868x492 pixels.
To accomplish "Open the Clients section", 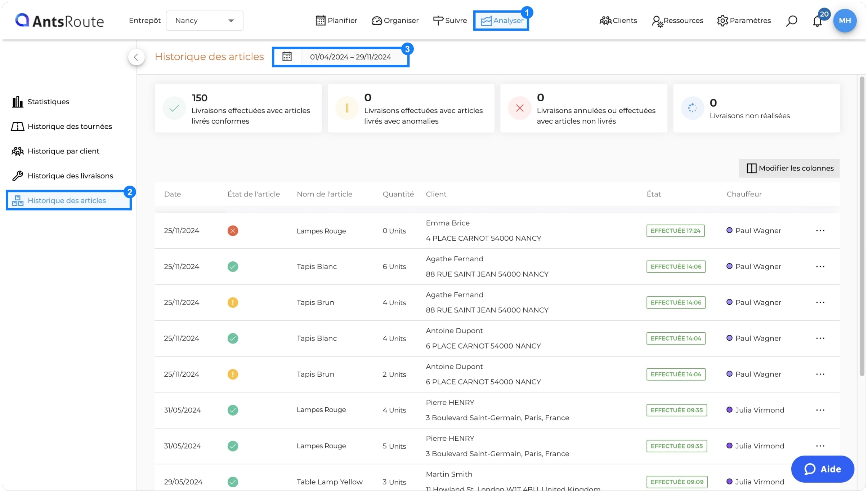I will [618, 21].
